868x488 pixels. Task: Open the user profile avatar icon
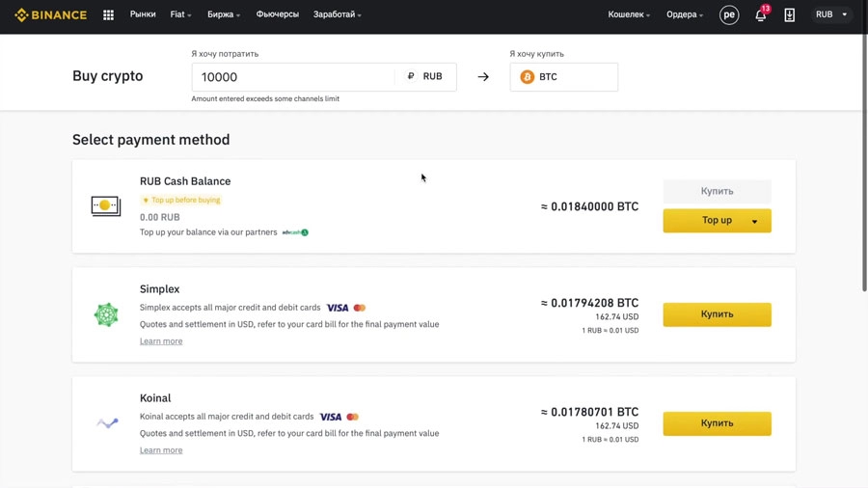[x=729, y=14]
